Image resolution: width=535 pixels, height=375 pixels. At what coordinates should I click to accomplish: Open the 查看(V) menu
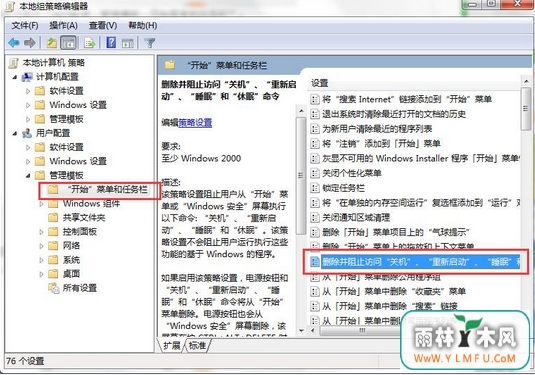click(103, 26)
